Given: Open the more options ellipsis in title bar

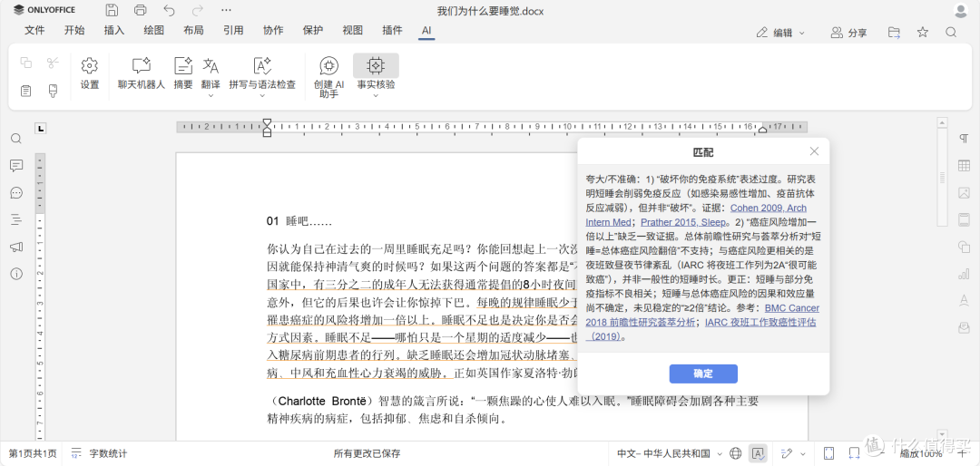Looking at the screenshot, I should tap(226, 10).
